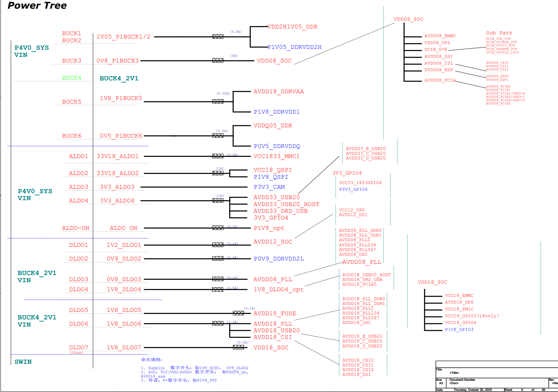Select the green BUCK4 label

click(x=72, y=78)
